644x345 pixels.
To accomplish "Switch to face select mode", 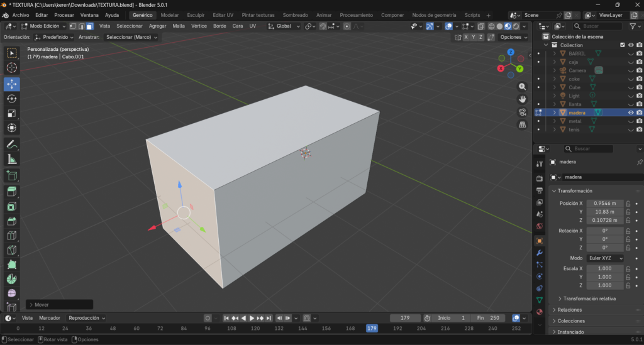I will [89, 26].
